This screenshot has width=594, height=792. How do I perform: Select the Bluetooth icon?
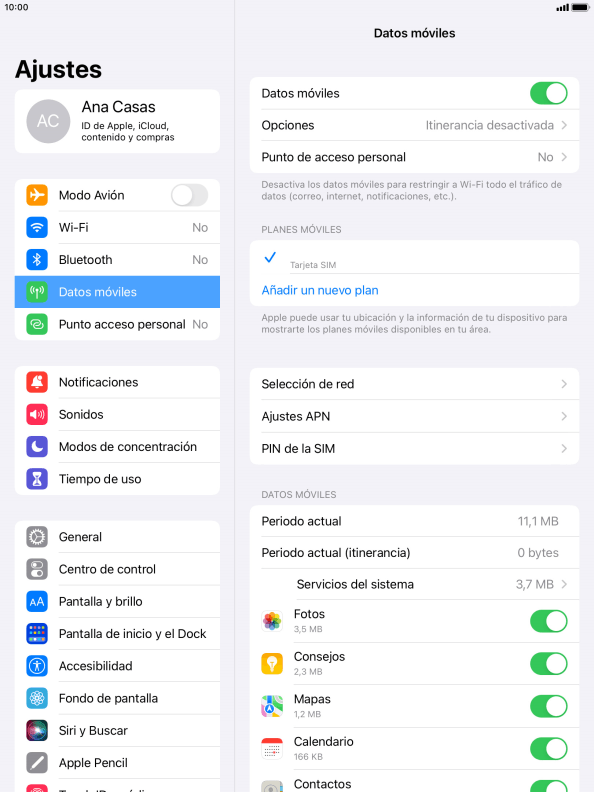[x=37, y=260]
